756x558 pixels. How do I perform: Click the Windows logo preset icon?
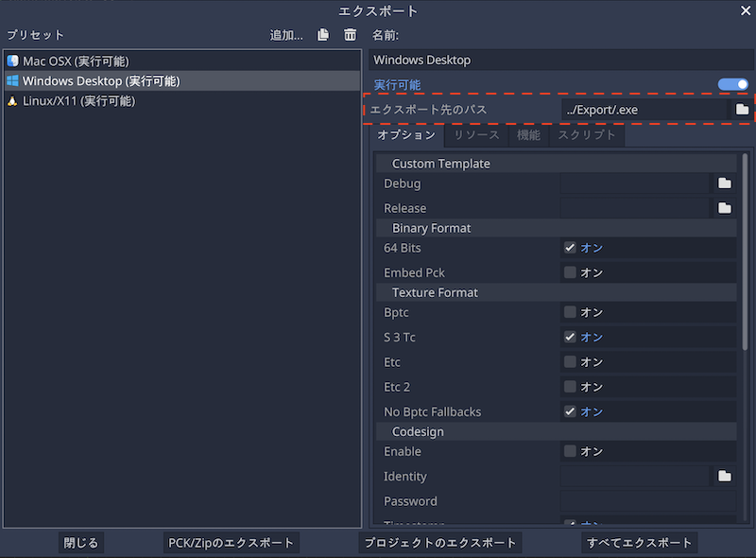pyautogui.click(x=13, y=80)
